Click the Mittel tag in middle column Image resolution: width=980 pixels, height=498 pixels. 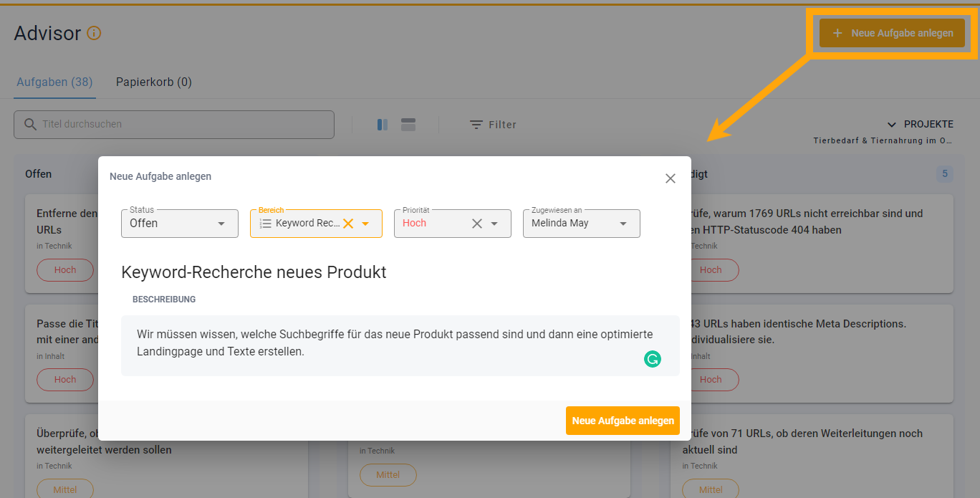[x=388, y=474]
